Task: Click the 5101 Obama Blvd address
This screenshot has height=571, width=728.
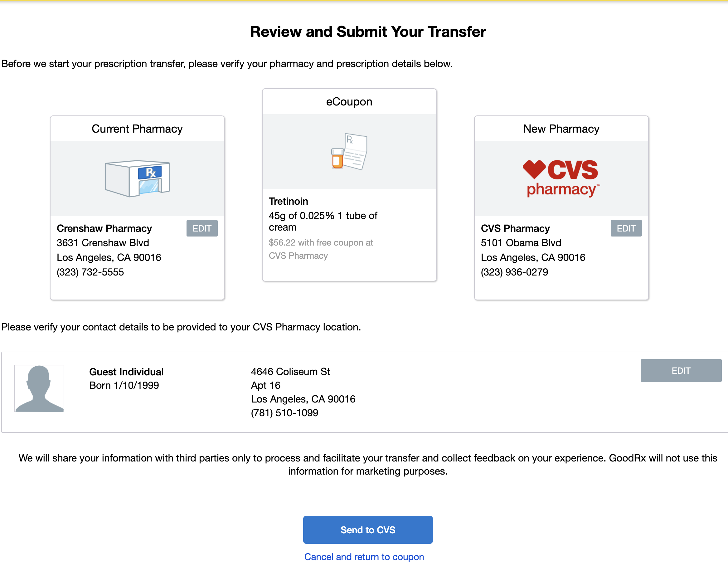Action: click(x=521, y=243)
